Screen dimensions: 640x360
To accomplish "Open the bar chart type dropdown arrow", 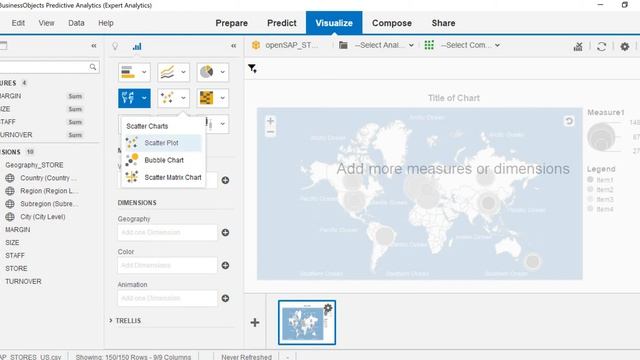I will point(144,72).
